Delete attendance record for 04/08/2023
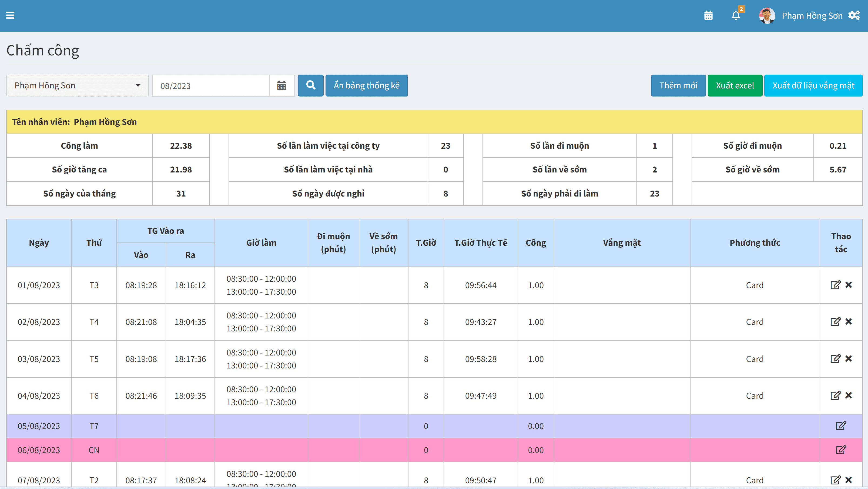 coord(849,395)
